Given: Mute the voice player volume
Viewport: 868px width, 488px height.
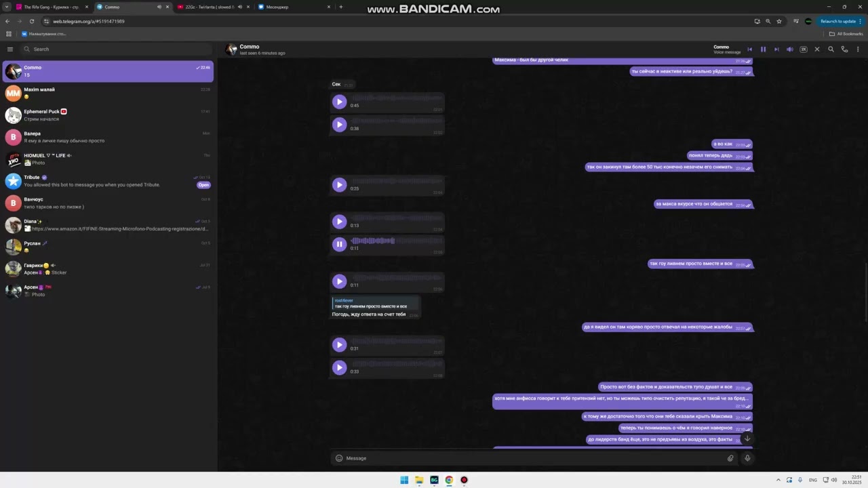Looking at the screenshot, I should (x=790, y=49).
